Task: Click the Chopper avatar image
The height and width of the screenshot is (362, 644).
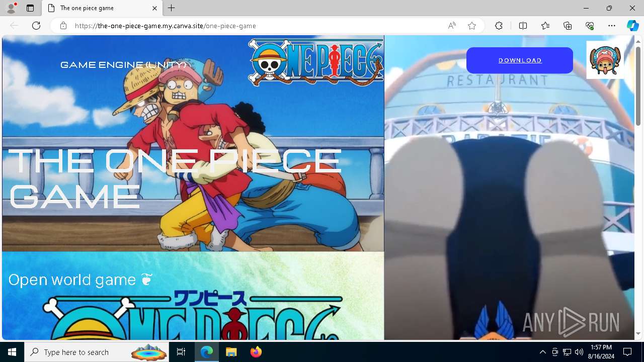Action: pyautogui.click(x=605, y=60)
